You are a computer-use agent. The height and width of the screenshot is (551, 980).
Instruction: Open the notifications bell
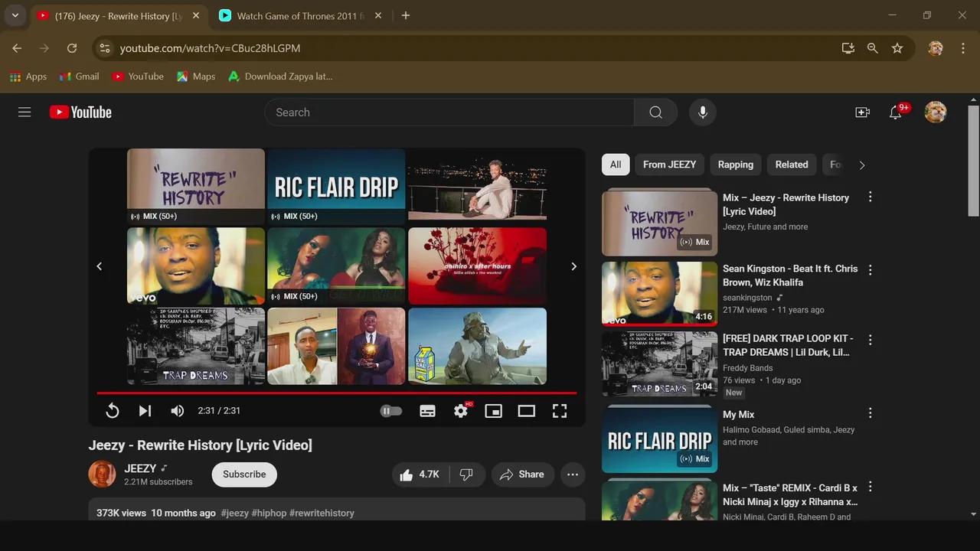tap(895, 112)
